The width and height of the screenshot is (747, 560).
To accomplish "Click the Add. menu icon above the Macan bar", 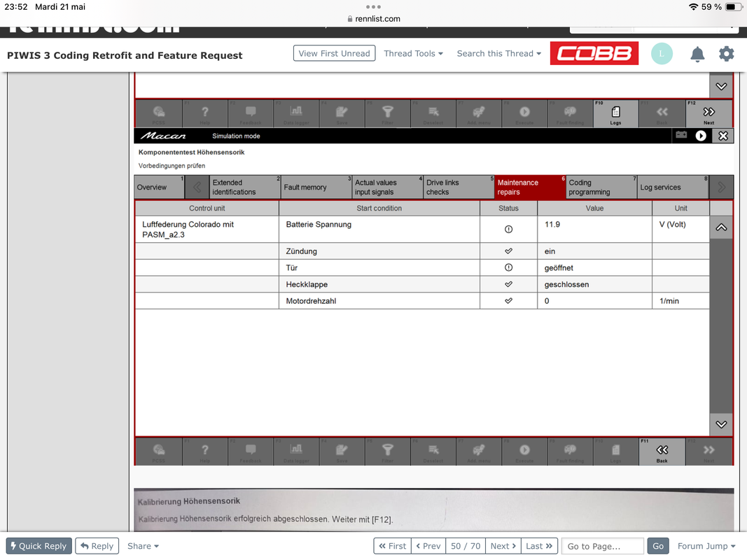I will click(479, 113).
